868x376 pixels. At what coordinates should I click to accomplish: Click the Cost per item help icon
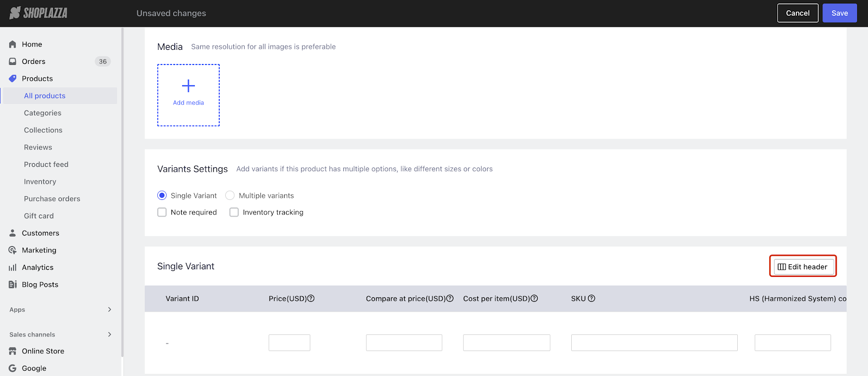[x=534, y=299]
